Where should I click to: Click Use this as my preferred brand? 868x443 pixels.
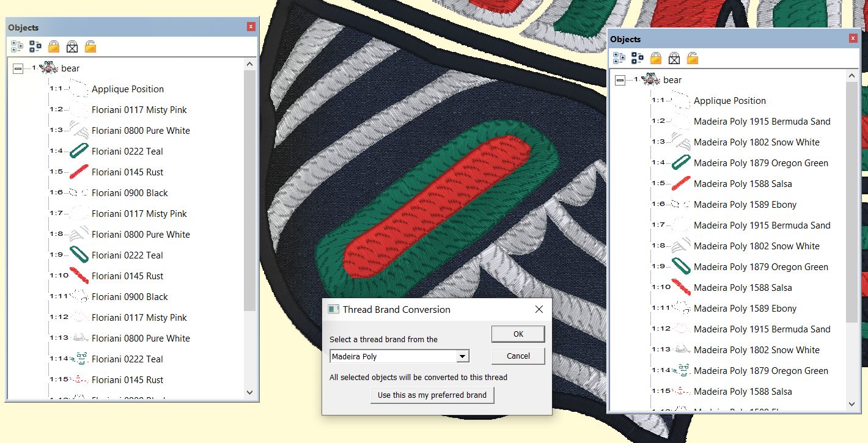tap(432, 395)
